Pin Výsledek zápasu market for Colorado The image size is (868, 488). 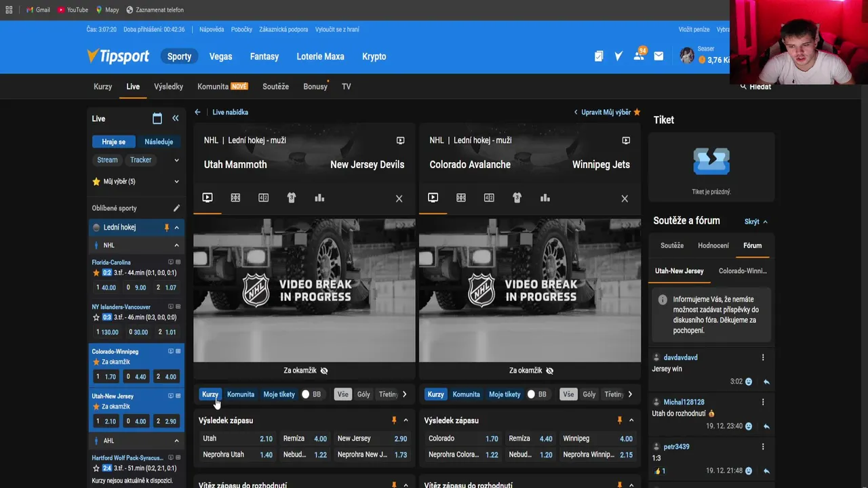[619, 420]
